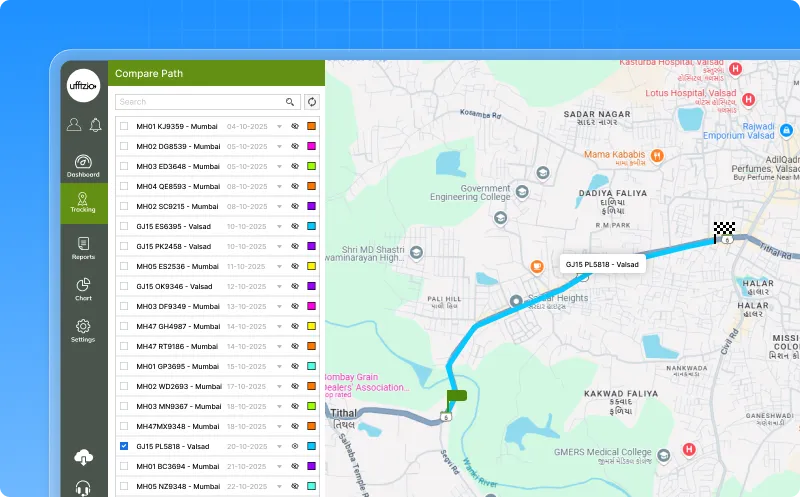
Task: Open the notifications bell
Action: point(95,125)
